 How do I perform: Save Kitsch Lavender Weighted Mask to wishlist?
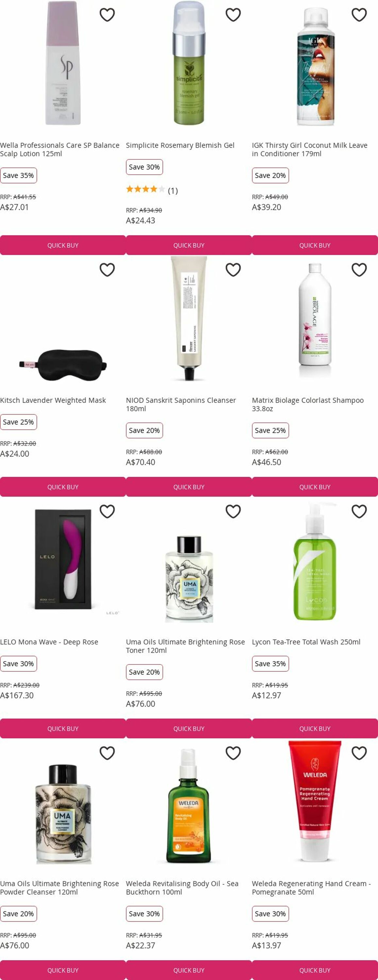(107, 270)
